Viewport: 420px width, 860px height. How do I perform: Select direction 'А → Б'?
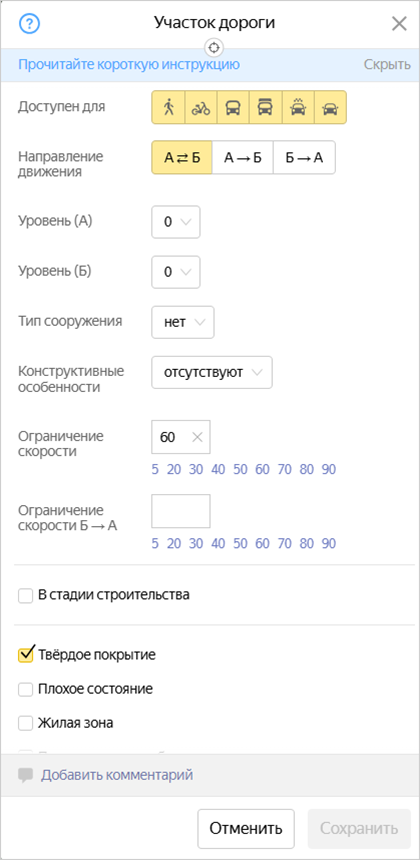242,158
